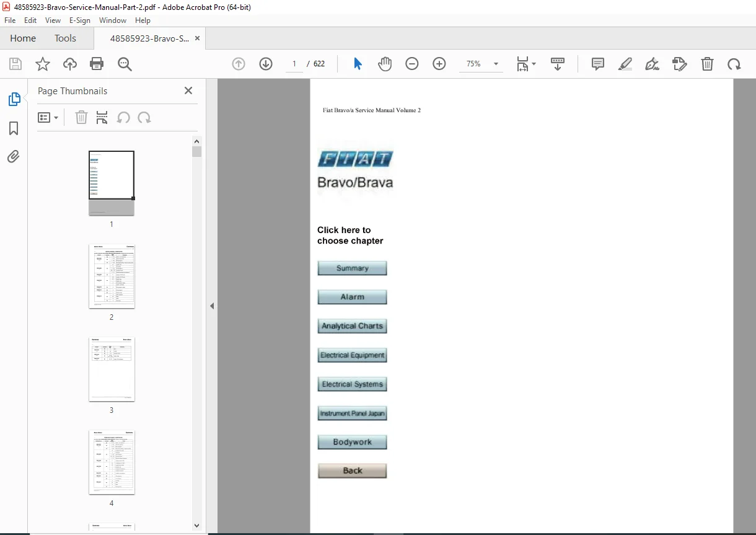
Task: Open the E-Sign menu
Action: (x=80, y=20)
